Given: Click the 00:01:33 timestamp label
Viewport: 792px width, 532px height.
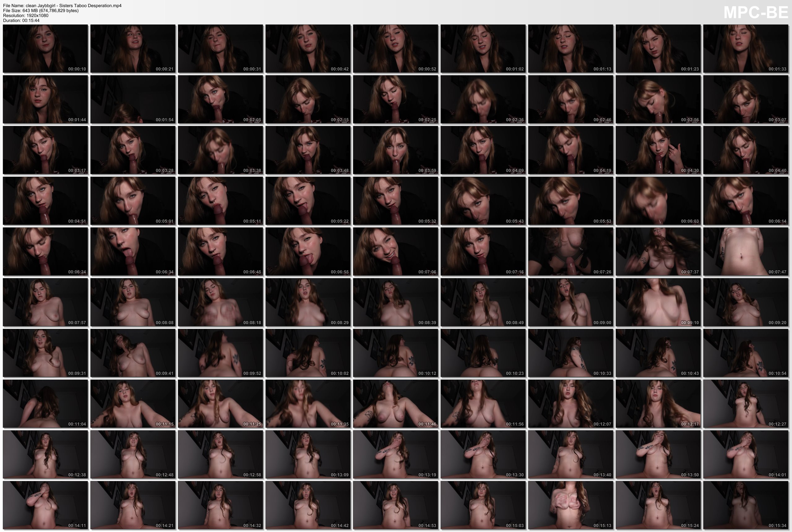Looking at the screenshot, I should click(x=777, y=69).
